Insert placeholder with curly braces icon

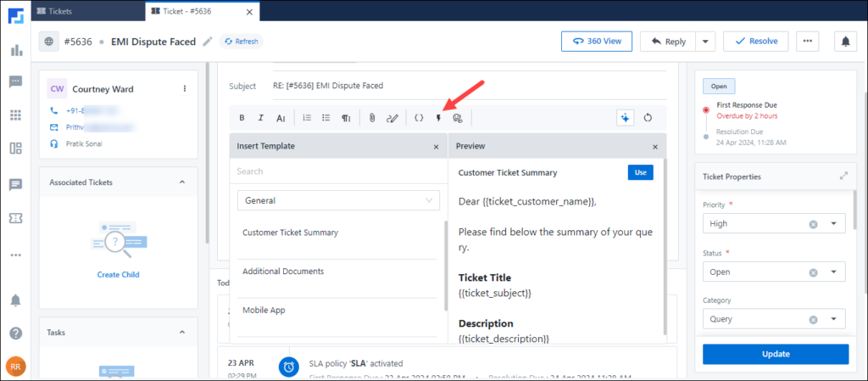[419, 117]
